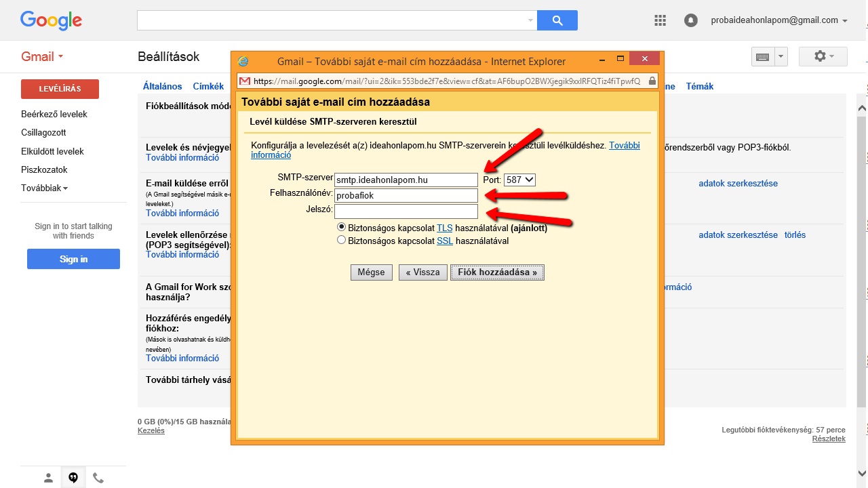Click the Internet Explorer icon in popup title bar
This screenshot has width=868, height=488.
point(243,61)
